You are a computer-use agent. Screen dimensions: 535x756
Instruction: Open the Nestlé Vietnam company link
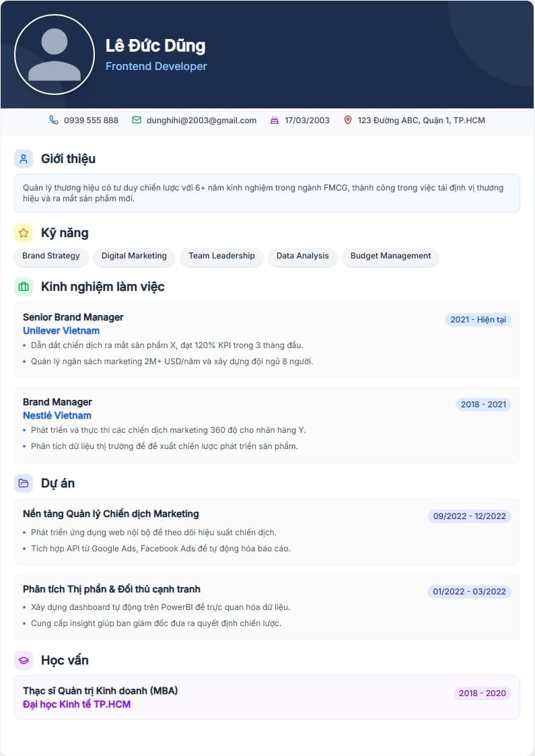click(57, 415)
